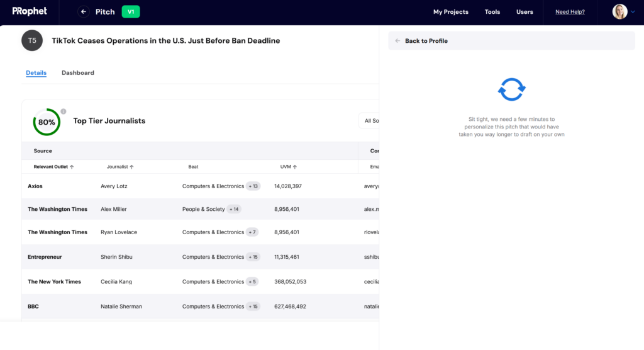Open the Users menu
The image size is (644, 350).
[525, 12]
